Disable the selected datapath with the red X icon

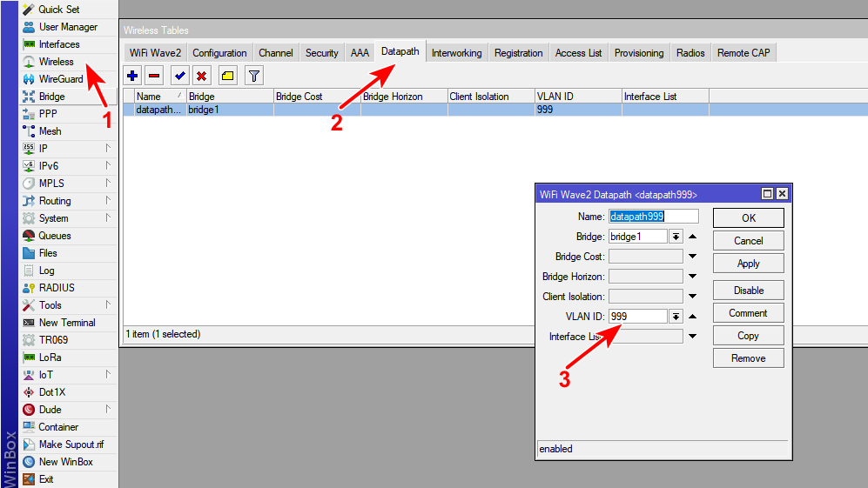201,76
